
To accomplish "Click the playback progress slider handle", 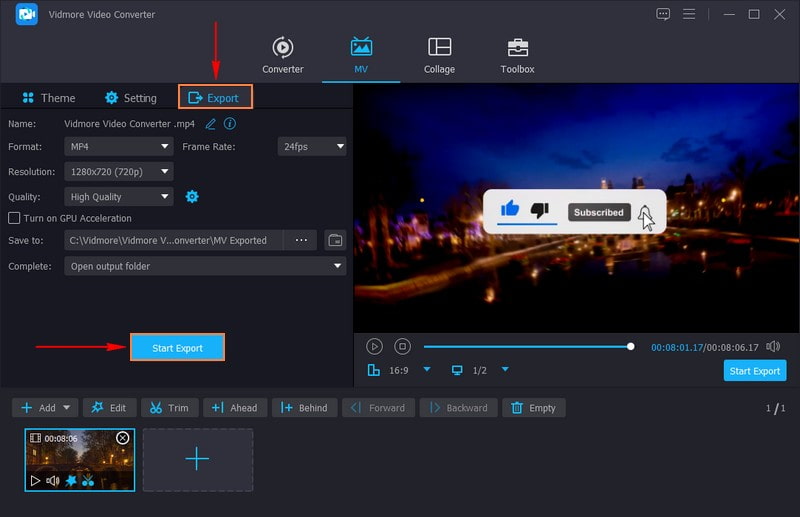I will tap(630, 346).
